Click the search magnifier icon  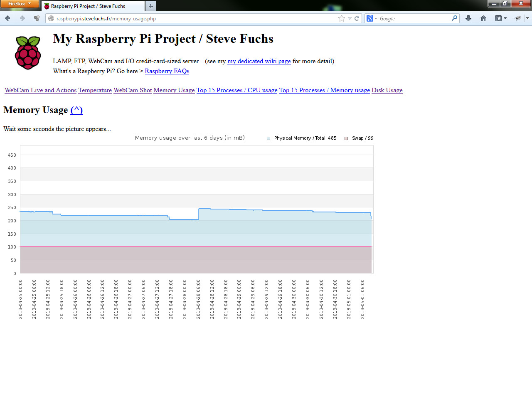pos(454,18)
